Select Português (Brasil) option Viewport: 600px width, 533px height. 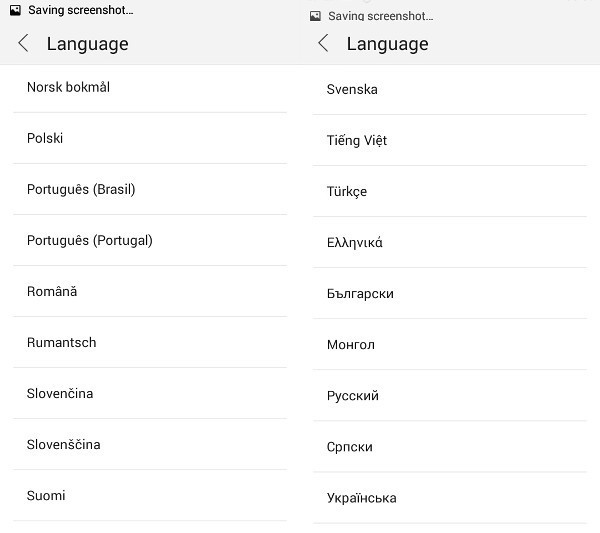click(81, 189)
